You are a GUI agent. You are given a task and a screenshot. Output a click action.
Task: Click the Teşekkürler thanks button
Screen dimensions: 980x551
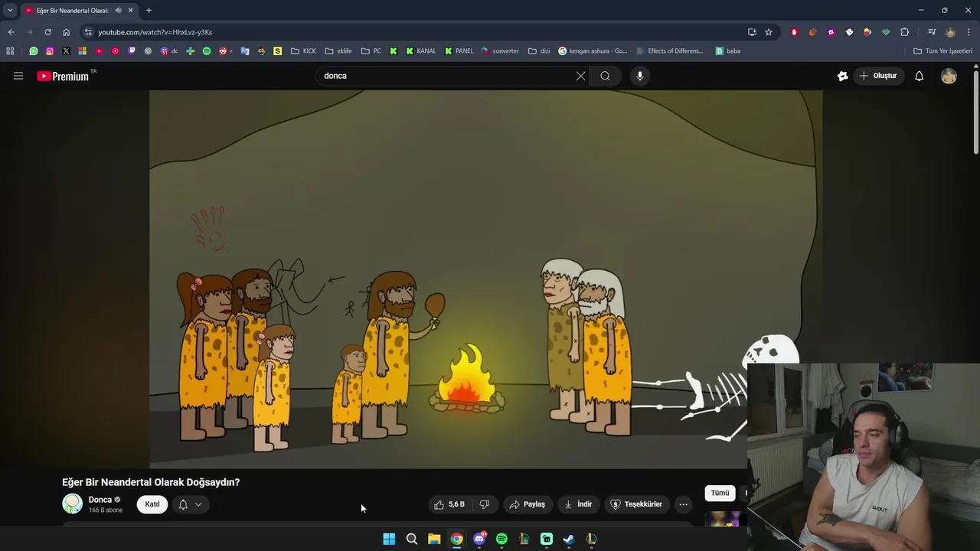point(636,504)
